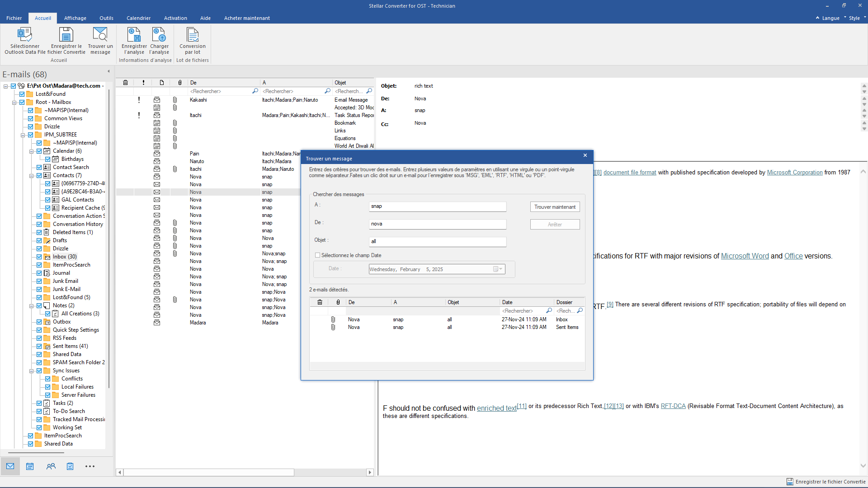Viewport: 868px width, 488px height.
Task: Open enriched text link in preview
Action: (496, 408)
